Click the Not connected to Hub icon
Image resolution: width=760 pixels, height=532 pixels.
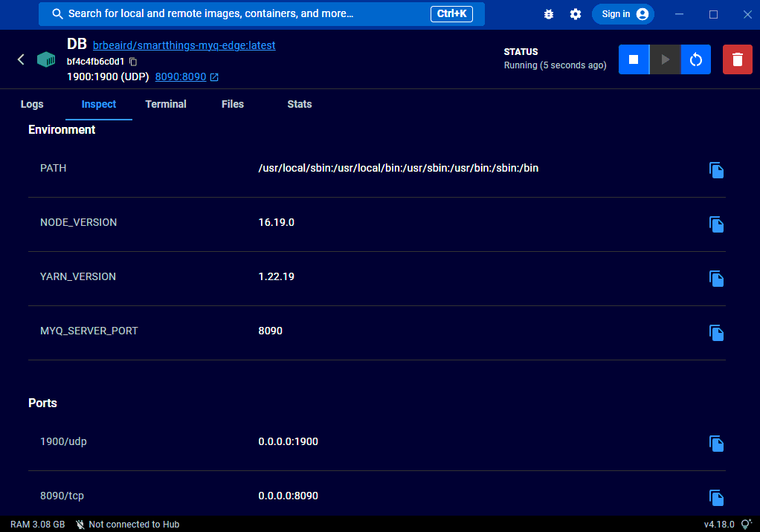tap(80, 525)
